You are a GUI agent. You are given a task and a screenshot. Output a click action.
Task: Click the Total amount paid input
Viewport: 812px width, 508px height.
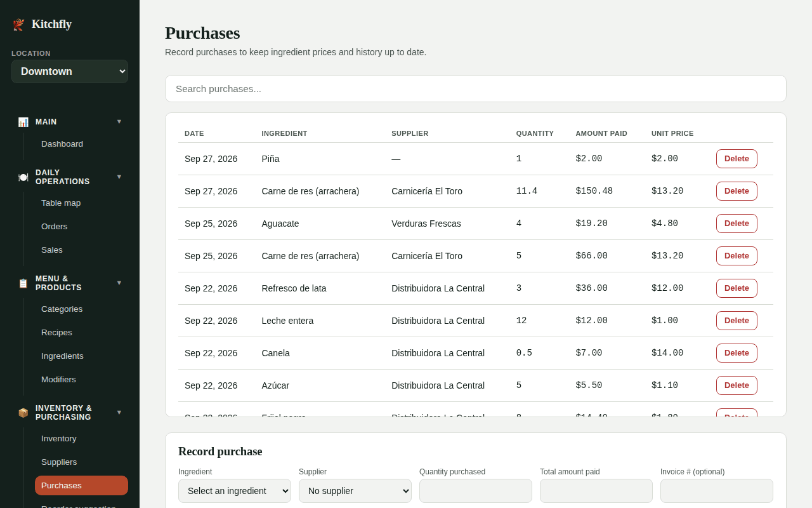(x=596, y=491)
